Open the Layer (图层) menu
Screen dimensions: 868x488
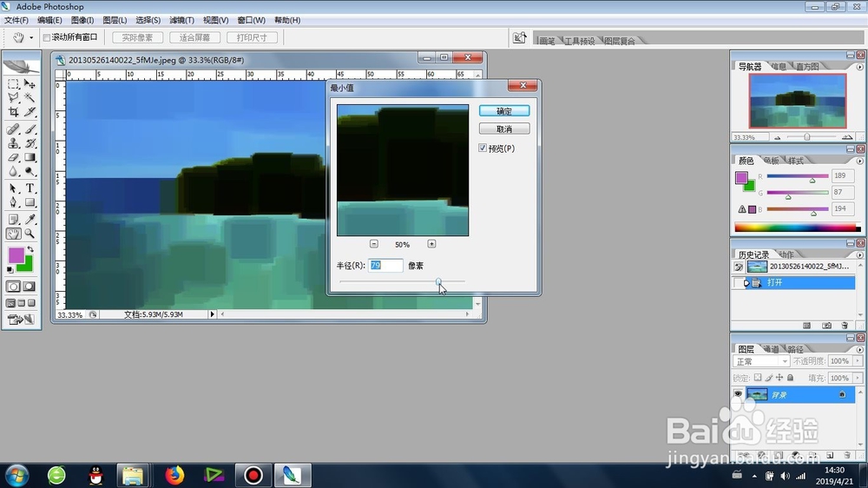coord(115,20)
